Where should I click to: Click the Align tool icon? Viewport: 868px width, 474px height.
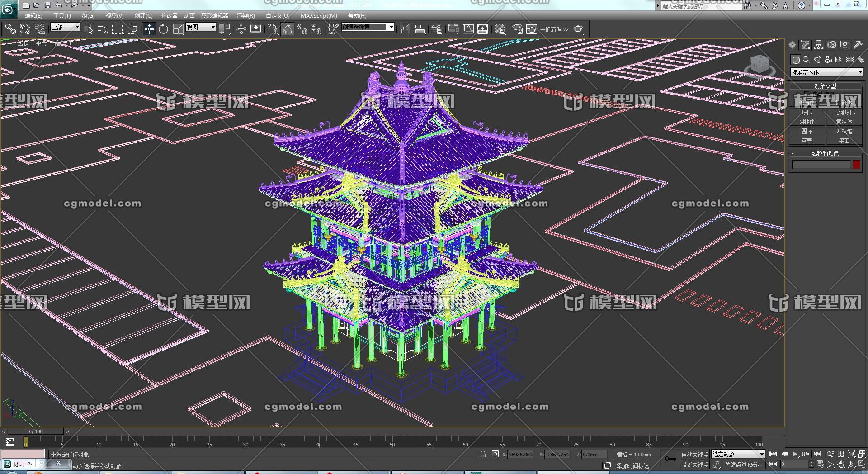420,29
